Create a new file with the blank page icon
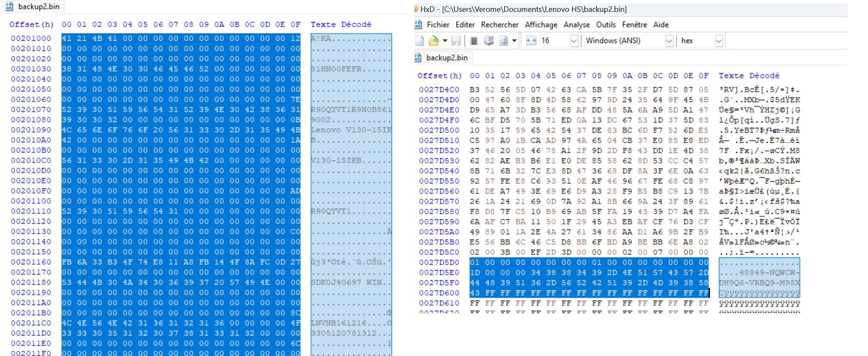This screenshot has height=356, width=868. [420, 41]
